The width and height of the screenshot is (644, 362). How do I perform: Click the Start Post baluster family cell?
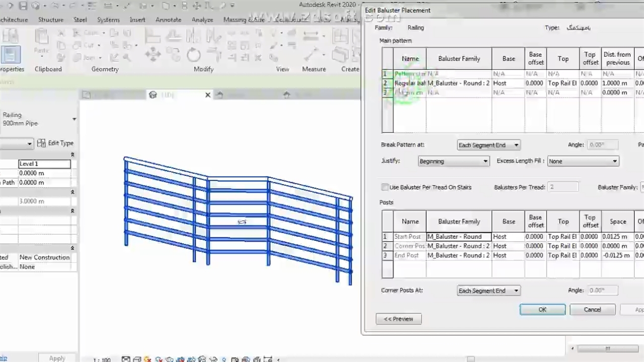coord(458,237)
